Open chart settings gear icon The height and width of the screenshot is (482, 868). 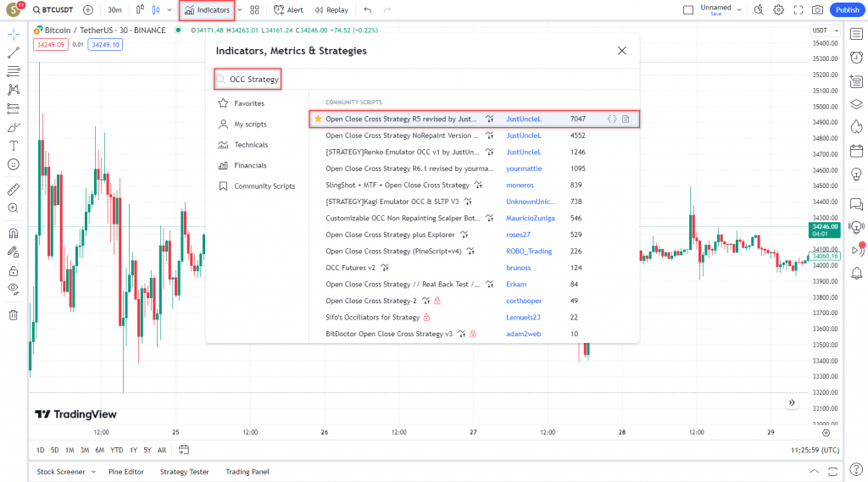[778, 10]
